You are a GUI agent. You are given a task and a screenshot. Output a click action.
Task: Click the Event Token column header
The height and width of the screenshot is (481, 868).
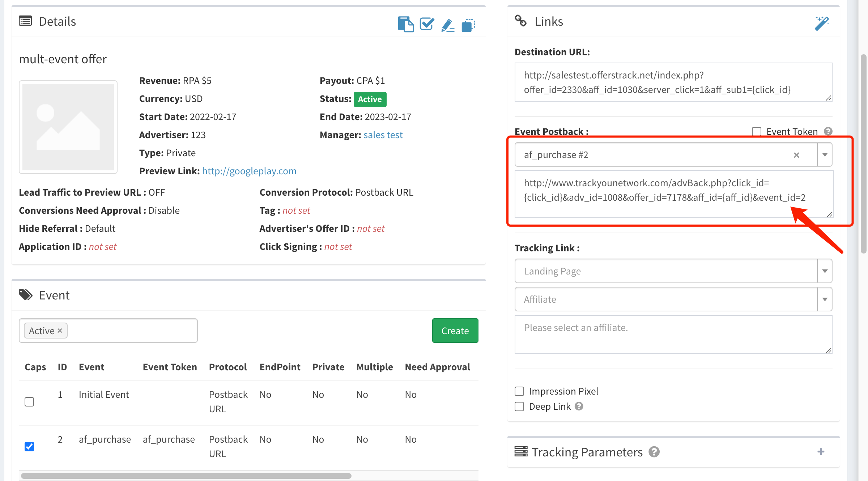click(170, 367)
